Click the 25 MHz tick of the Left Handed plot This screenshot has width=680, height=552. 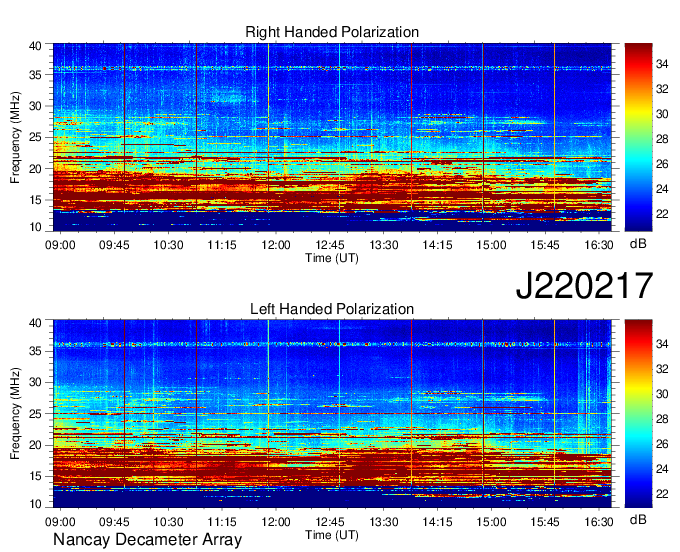tap(35, 414)
